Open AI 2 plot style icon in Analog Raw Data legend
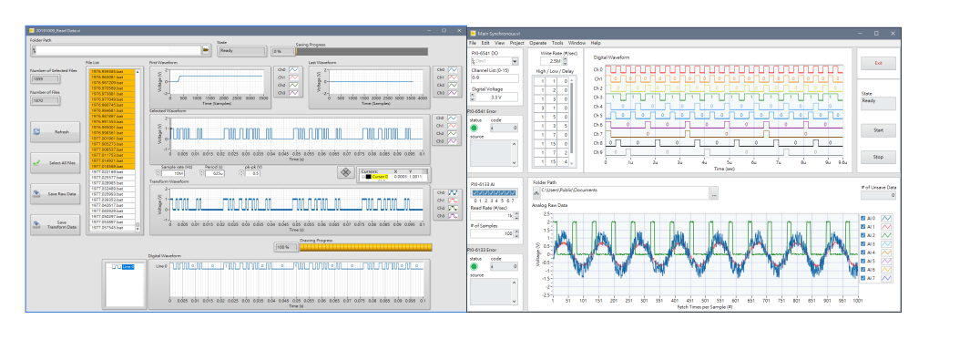The image size is (980, 340). click(x=885, y=235)
